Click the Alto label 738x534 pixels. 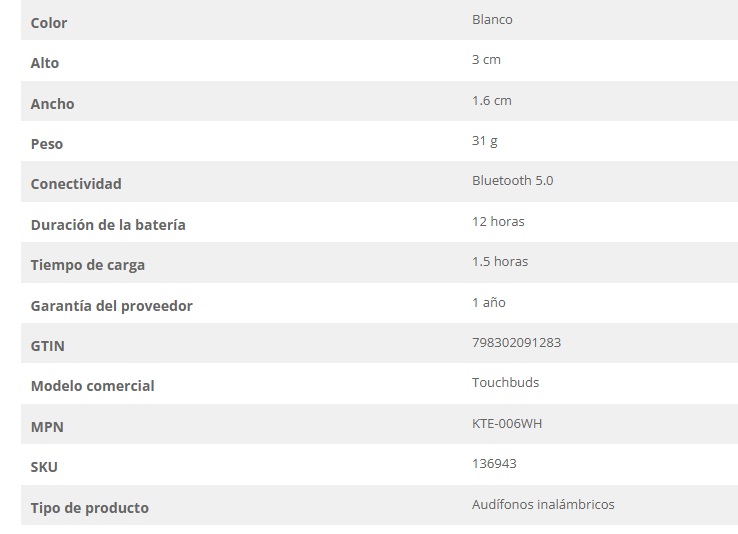point(45,63)
